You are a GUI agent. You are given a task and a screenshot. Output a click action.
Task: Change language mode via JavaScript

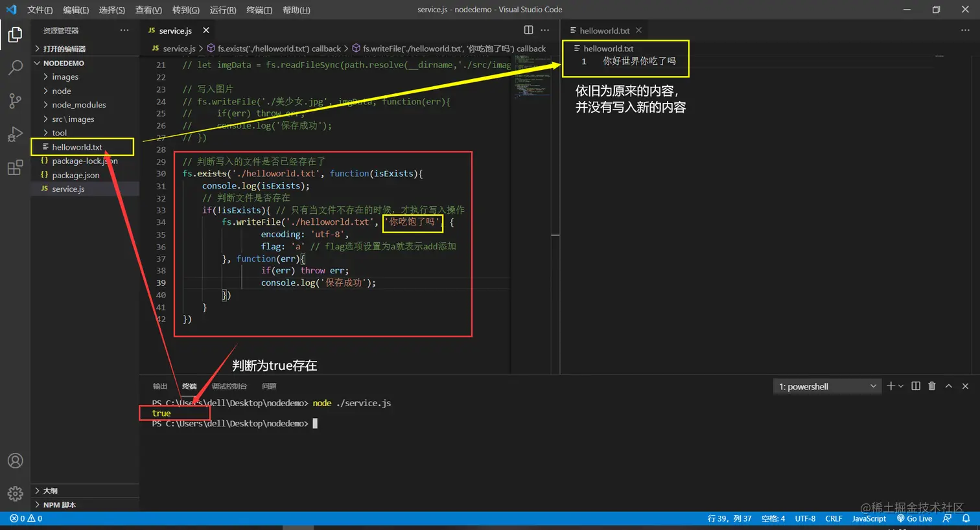tap(869, 518)
